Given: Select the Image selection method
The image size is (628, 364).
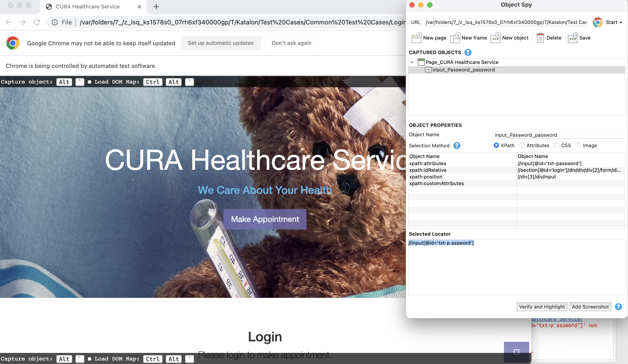Looking at the screenshot, I should [x=578, y=145].
